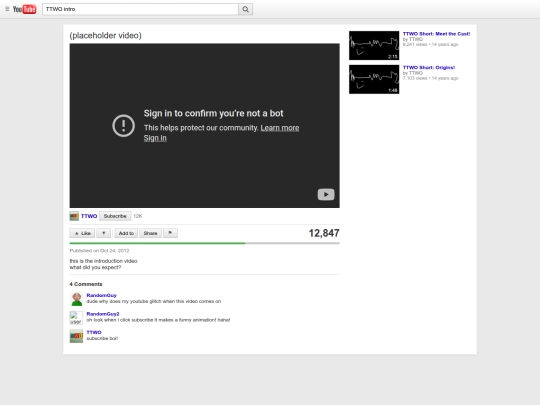Click inside the TTWO intro search field
Screen dimensions: 540x405
pyautogui.click(x=140, y=9)
